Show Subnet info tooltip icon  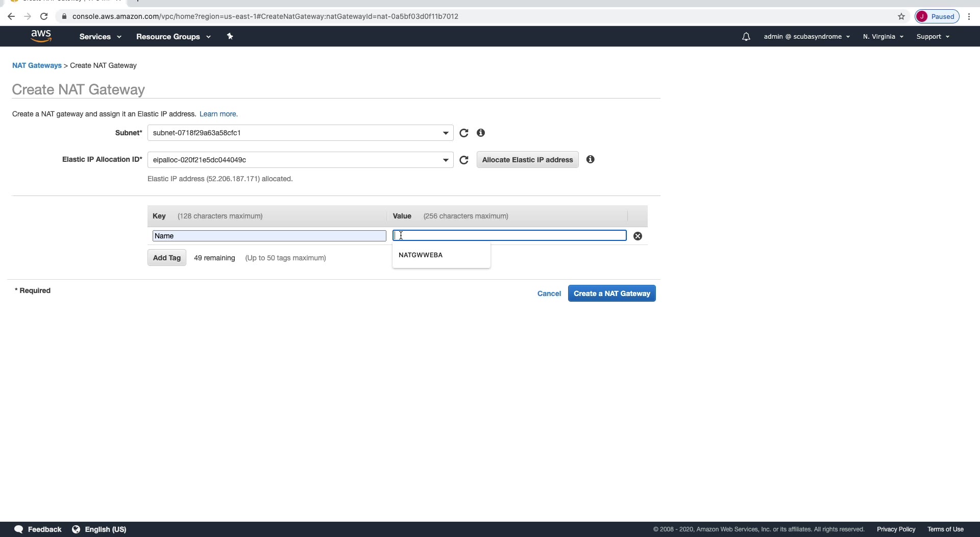pos(481,133)
